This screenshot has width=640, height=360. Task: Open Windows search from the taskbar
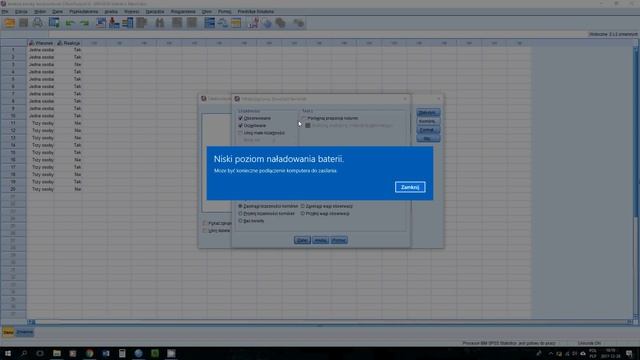click(x=24, y=353)
